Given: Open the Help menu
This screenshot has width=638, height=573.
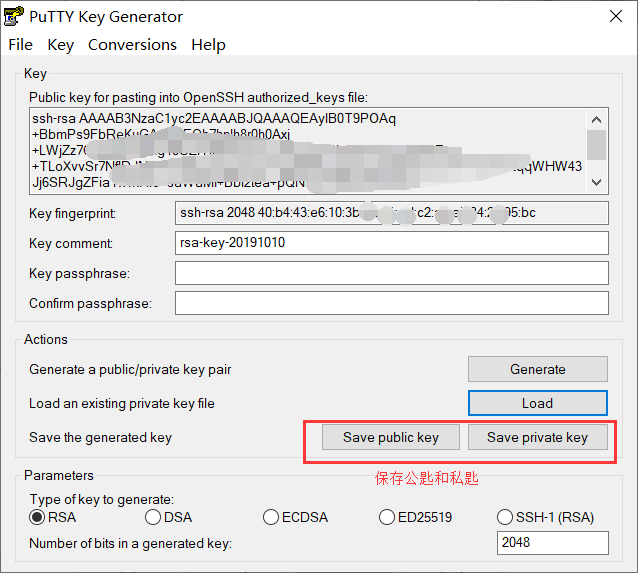Looking at the screenshot, I should 208,45.
